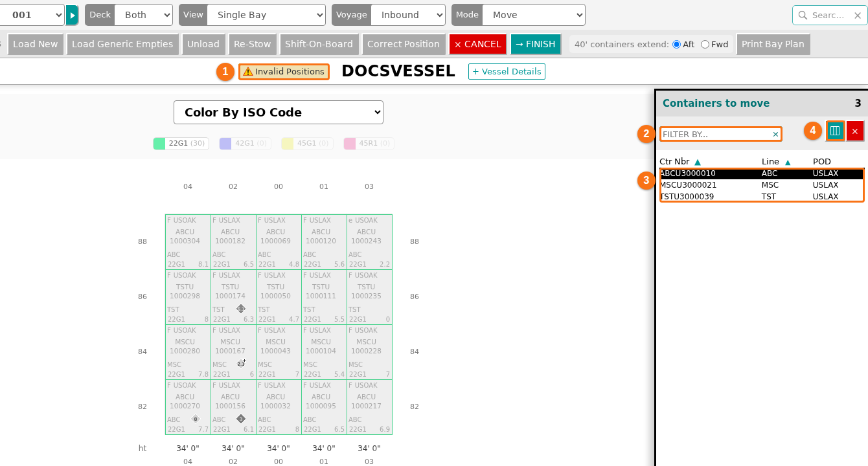
Task: Click the columns chooser icon in move panel
Action: (835, 131)
